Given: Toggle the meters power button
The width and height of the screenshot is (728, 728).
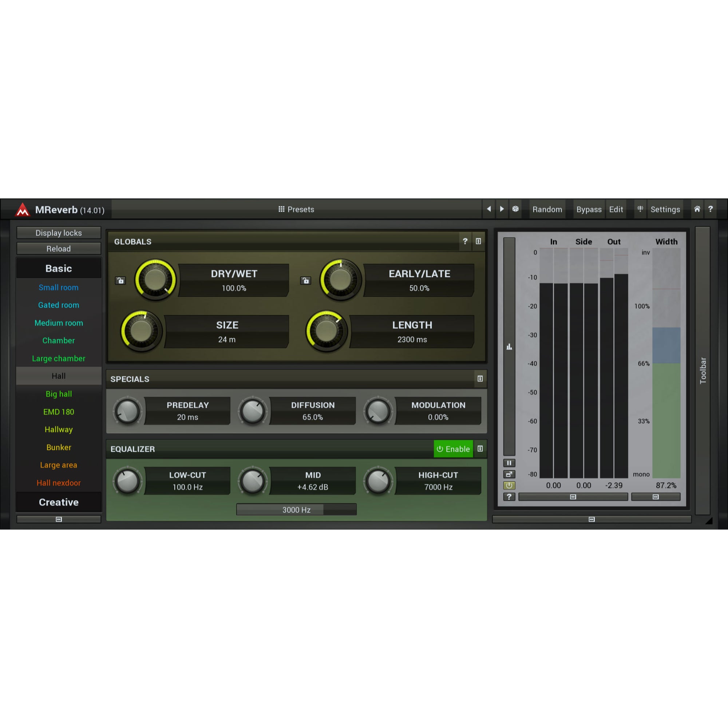Looking at the screenshot, I should (x=509, y=485).
